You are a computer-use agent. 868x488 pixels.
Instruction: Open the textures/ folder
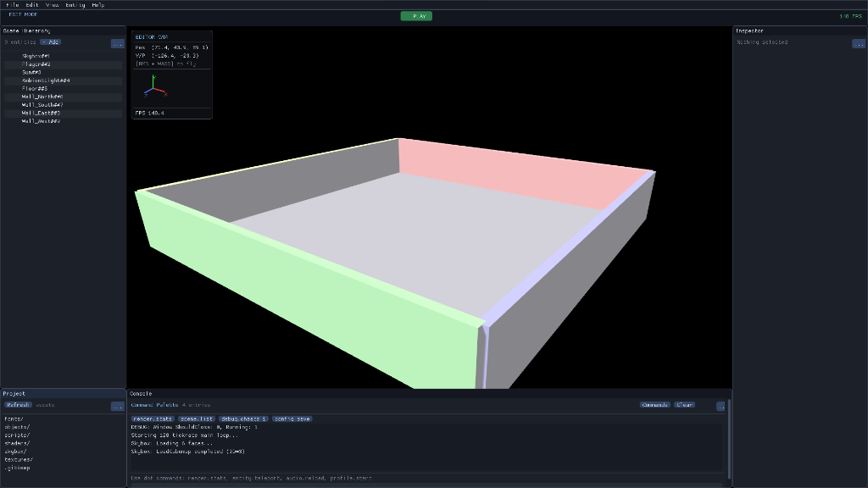coord(19,460)
